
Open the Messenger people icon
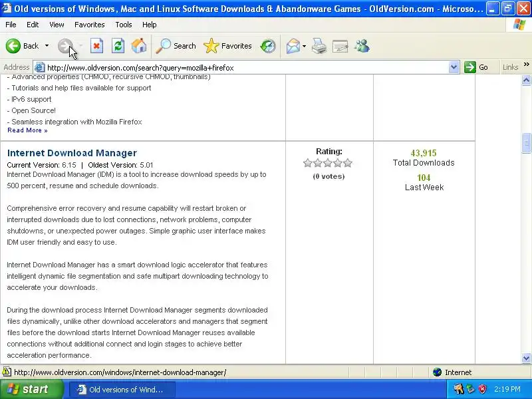(362, 46)
